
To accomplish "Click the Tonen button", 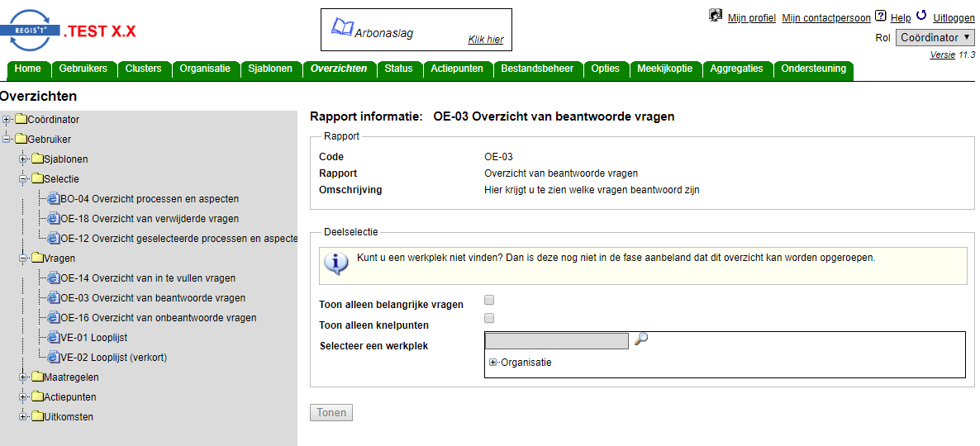I will (x=331, y=413).
